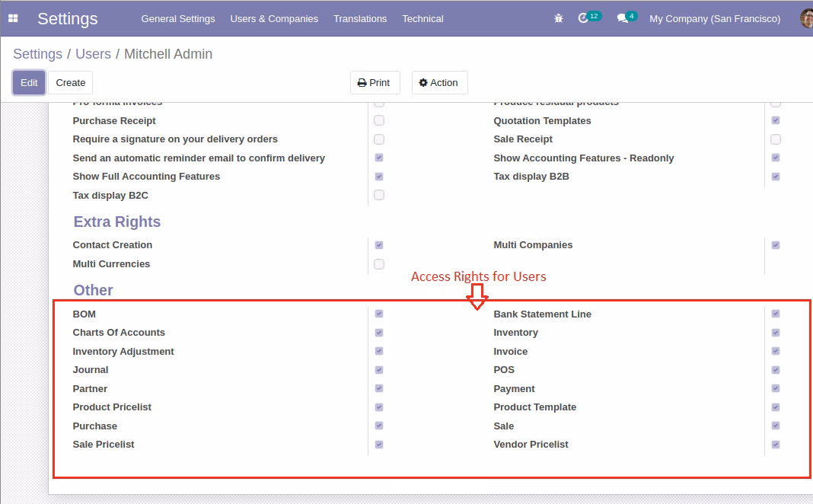Toggle Contact Creation checkbox

(379, 244)
